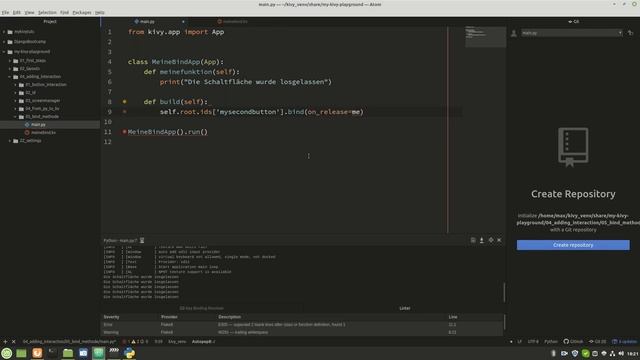The width and height of the screenshot is (640, 360).
Task: Open the View menu
Action: pyautogui.click(x=29, y=13)
